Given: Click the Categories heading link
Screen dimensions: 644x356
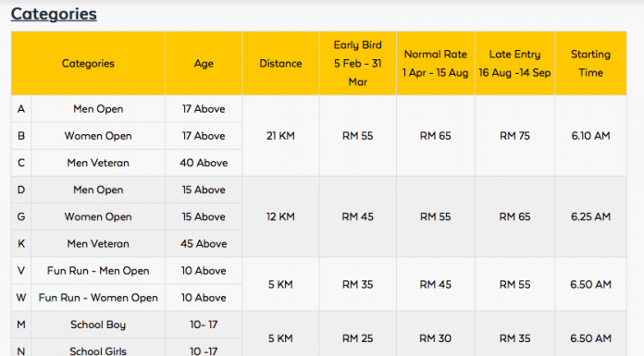Looking at the screenshot, I should click(54, 14).
